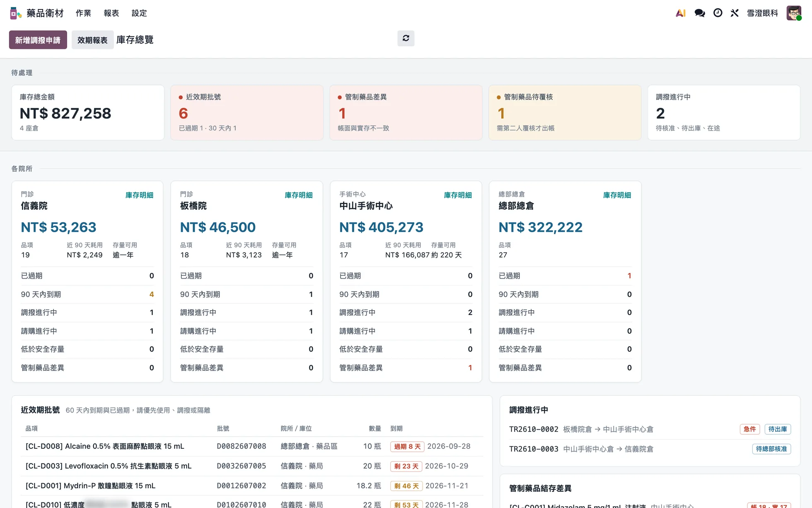Click 板橋院 請購進行中 row
This screenshot has width=812, height=508.
[x=247, y=331]
